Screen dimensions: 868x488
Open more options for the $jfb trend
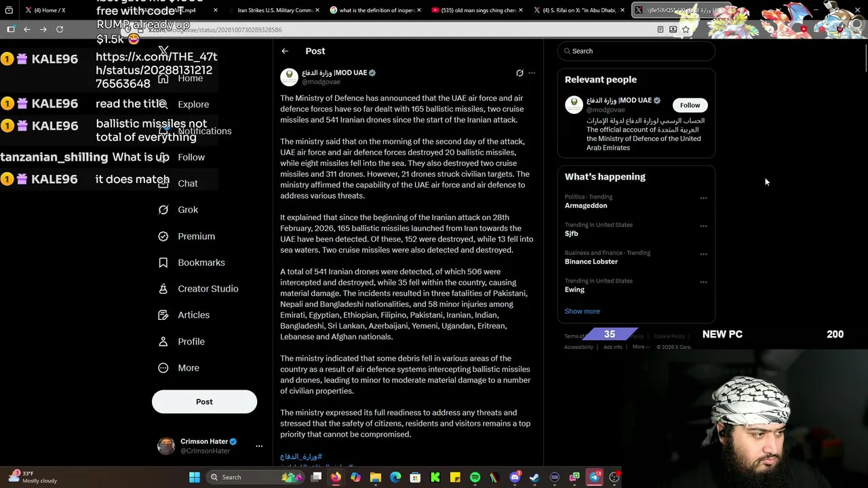[x=703, y=226]
